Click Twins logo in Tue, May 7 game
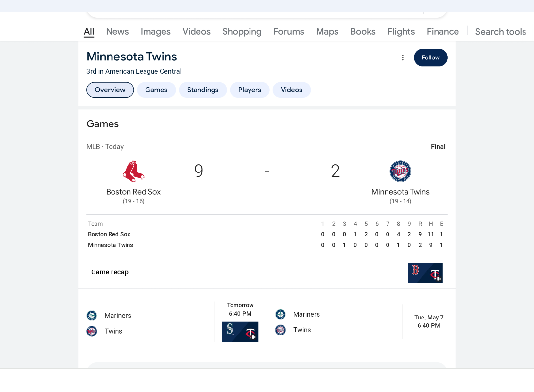Viewport: 534px width, 392px height. click(x=281, y=330)
